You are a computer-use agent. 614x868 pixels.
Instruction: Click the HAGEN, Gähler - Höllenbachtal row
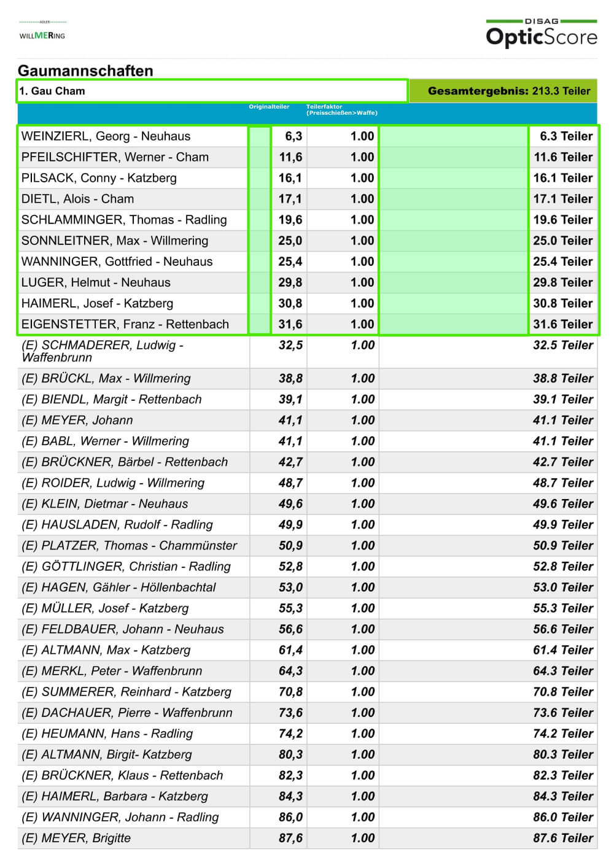pos(119,587)
